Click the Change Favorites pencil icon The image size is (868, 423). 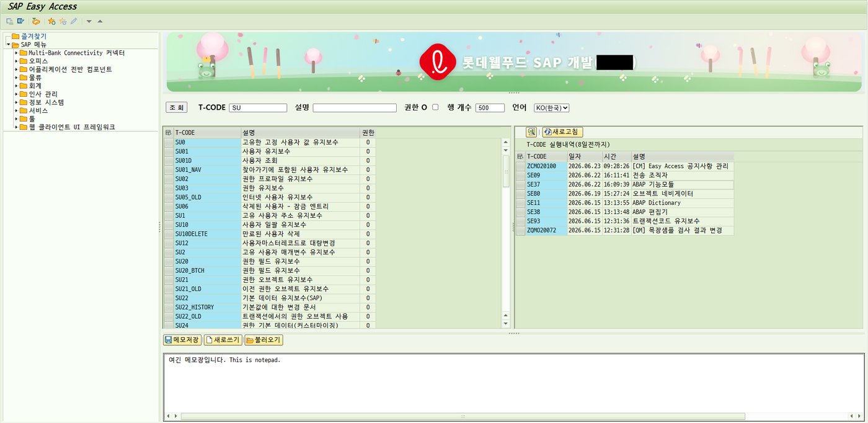pyautogui.click(x=73, y=21)
